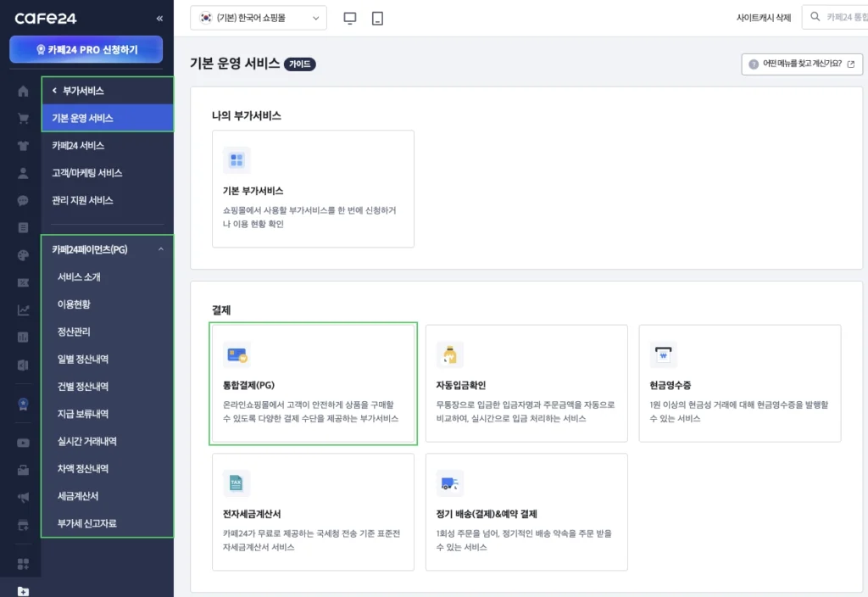Click the 카페24 통합 search field
Screen dimensions: 868x597
tap(839, 17)
